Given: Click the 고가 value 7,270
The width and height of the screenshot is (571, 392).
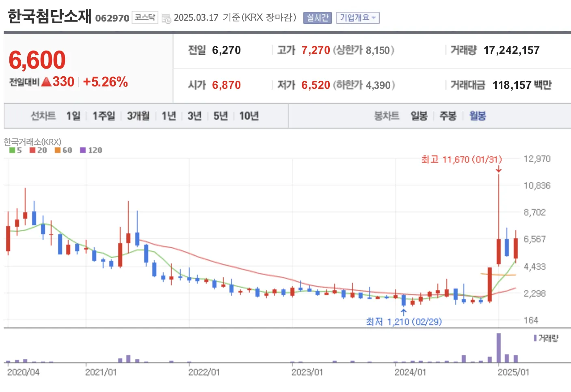Looking at the screenshot, I should click(x=316, y=50).
